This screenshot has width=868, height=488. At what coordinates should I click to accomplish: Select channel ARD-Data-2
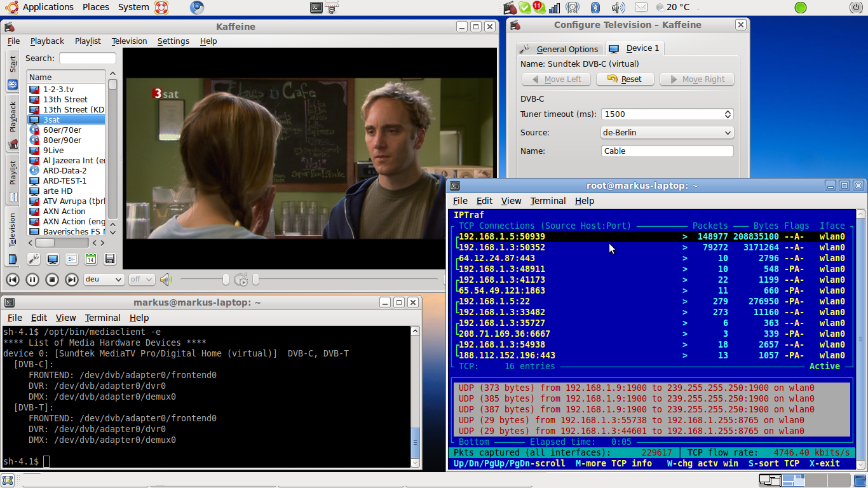pos(66,170)
